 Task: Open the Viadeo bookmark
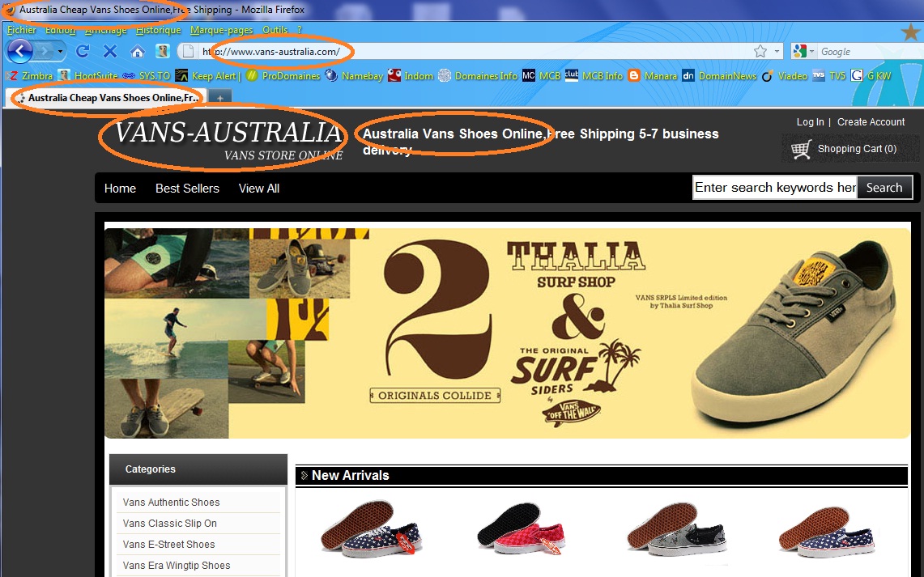pos(785,76)
